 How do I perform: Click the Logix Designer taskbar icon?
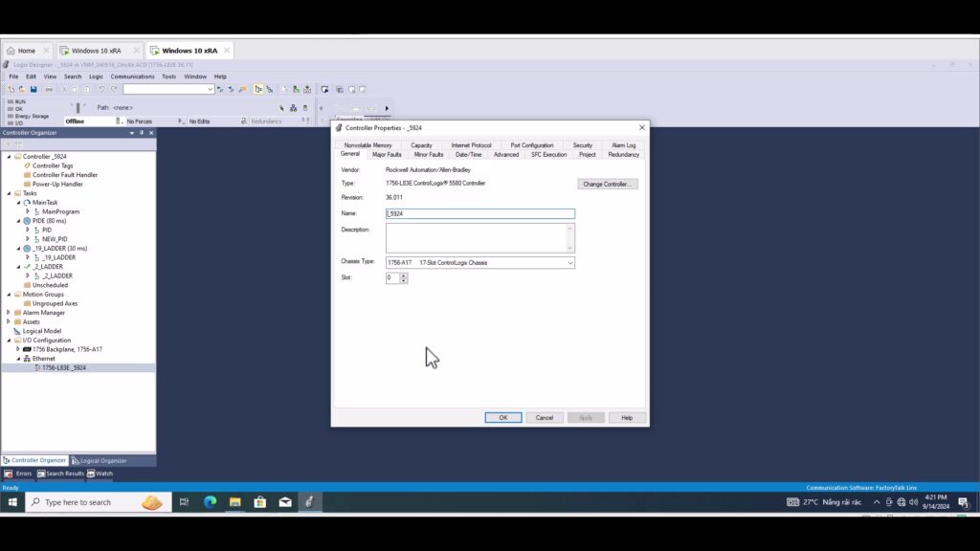pyautogui.click(x=309, y=502)
